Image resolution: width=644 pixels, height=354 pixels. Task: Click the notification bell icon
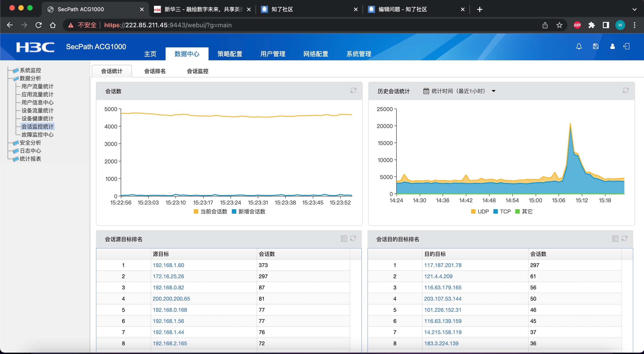coord(579,46)
